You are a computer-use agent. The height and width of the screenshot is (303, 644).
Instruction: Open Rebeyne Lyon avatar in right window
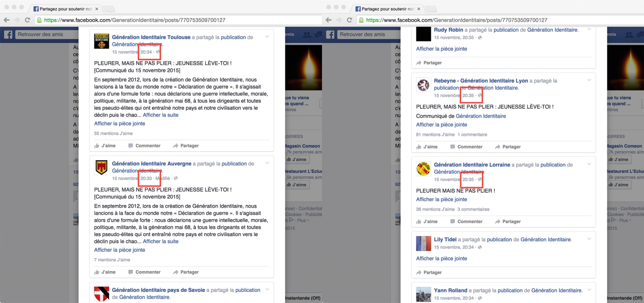point(424,85)
